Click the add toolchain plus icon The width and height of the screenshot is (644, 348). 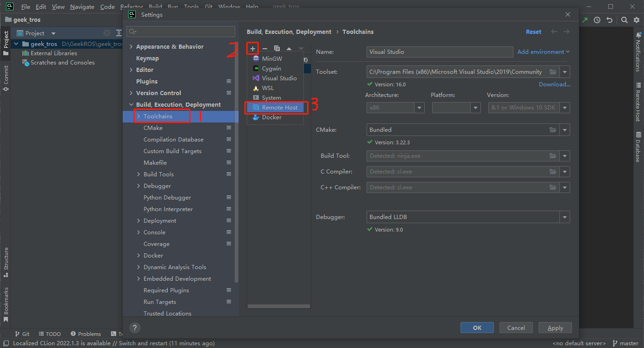253,48
